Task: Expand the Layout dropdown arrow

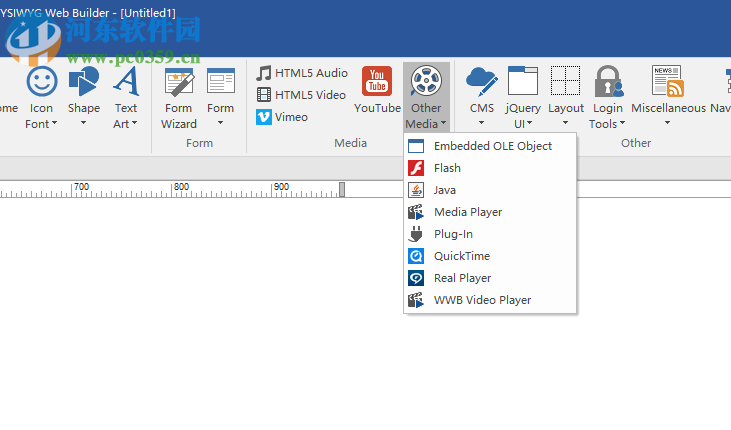Action: (x=565, y=123)
